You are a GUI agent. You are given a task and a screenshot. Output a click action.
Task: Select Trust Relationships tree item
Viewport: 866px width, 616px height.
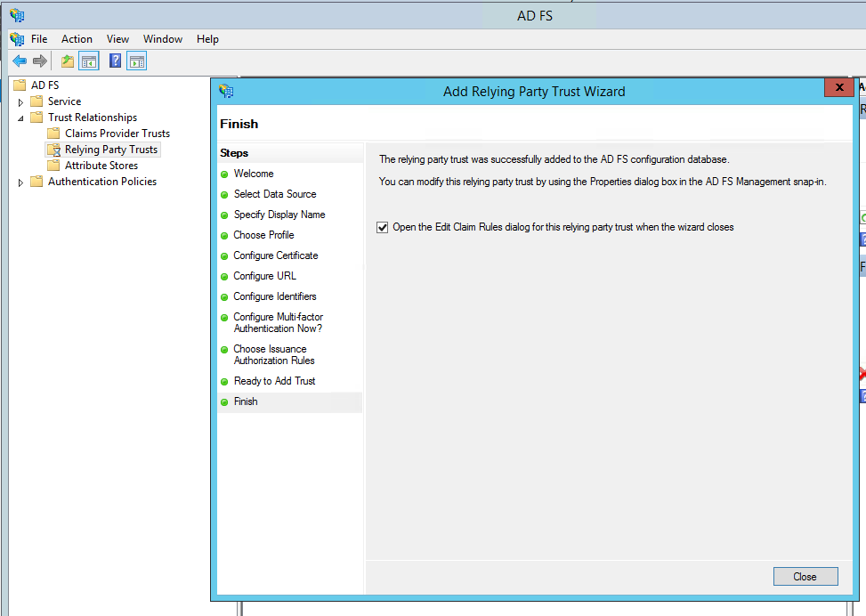93,118
